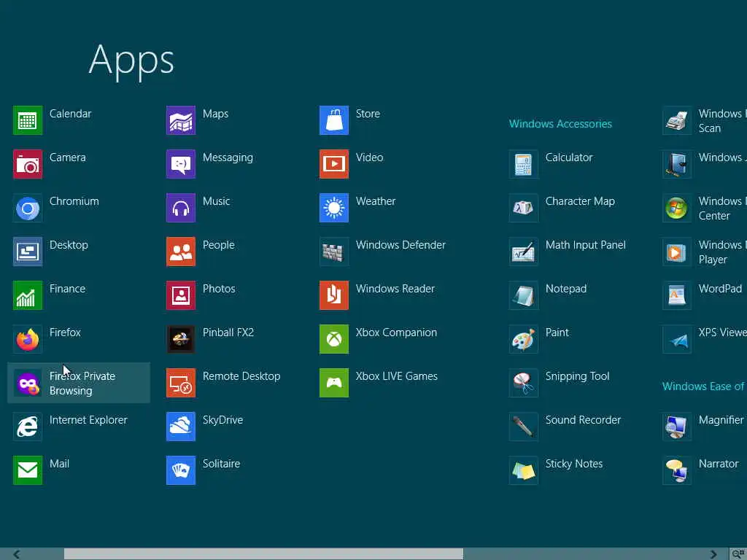This screenshot has width=747, height=560.
Task: Click the Remote Desktop label text
Action: click(x=241, y=376)
